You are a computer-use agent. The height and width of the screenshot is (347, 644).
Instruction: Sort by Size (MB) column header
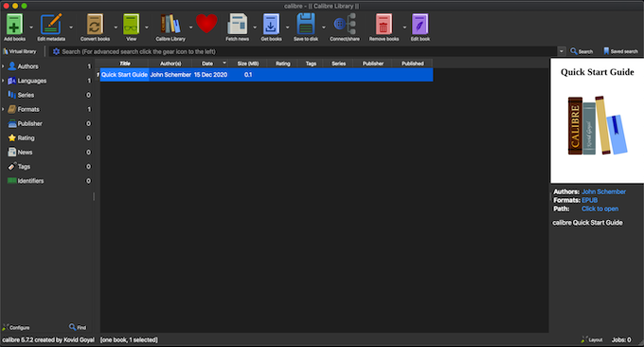[248, 64]
